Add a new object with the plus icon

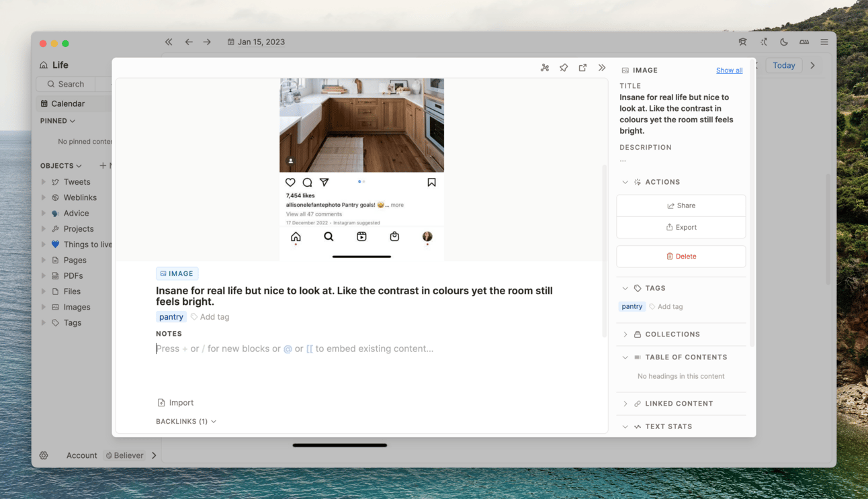pyautogui.click(x=103, y=165)
